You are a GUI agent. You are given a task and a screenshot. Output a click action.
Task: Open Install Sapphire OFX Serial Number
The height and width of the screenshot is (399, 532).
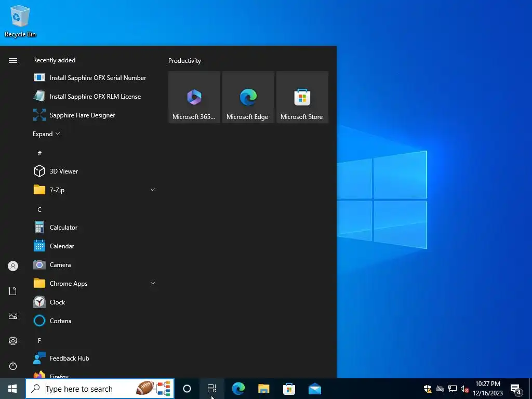click(94, 78)
